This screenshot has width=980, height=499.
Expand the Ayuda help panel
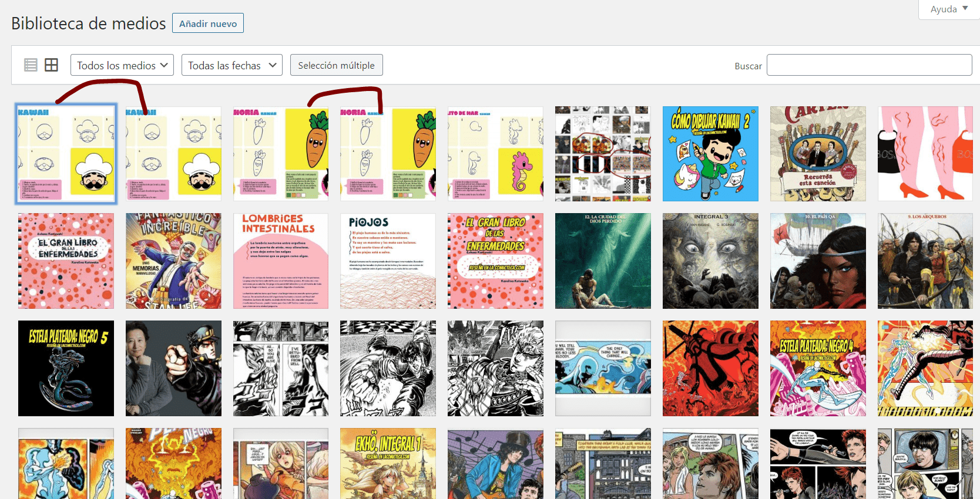tap(949, 9)
